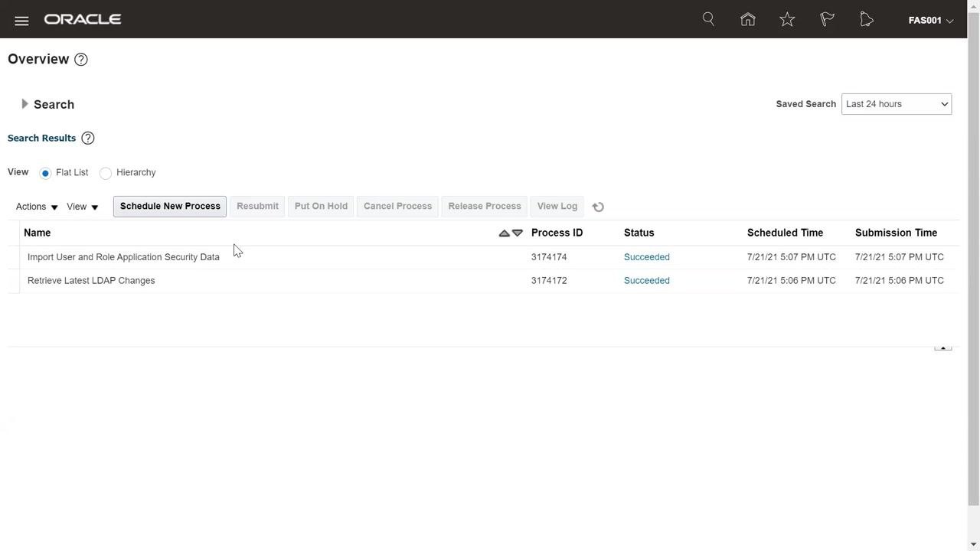
Task: Click the Process ID column header
Action: click(557, 233)
